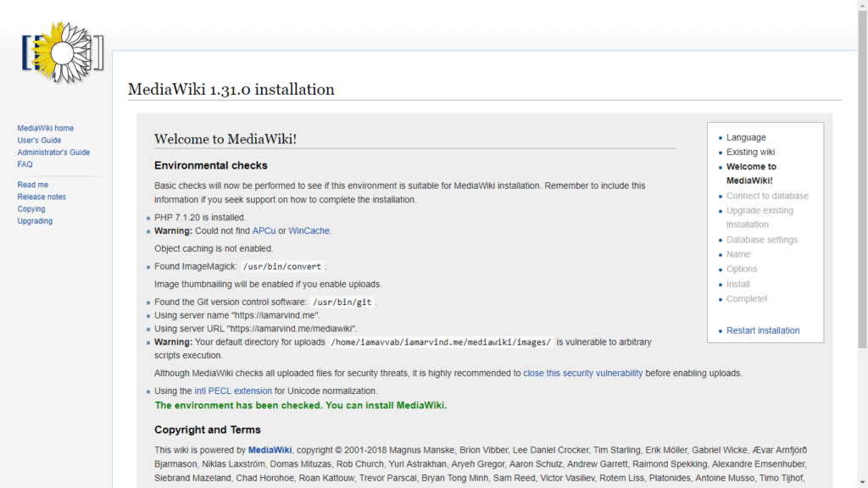Open the User's Guide link
The image size is (868, 488).
click(39, 141)
